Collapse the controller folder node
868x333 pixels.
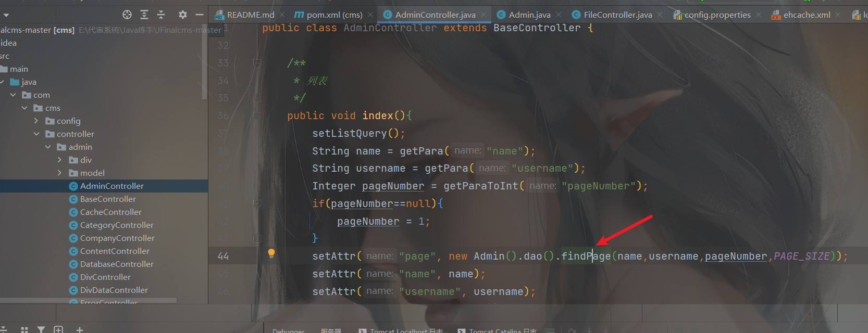tap(36, 134)
